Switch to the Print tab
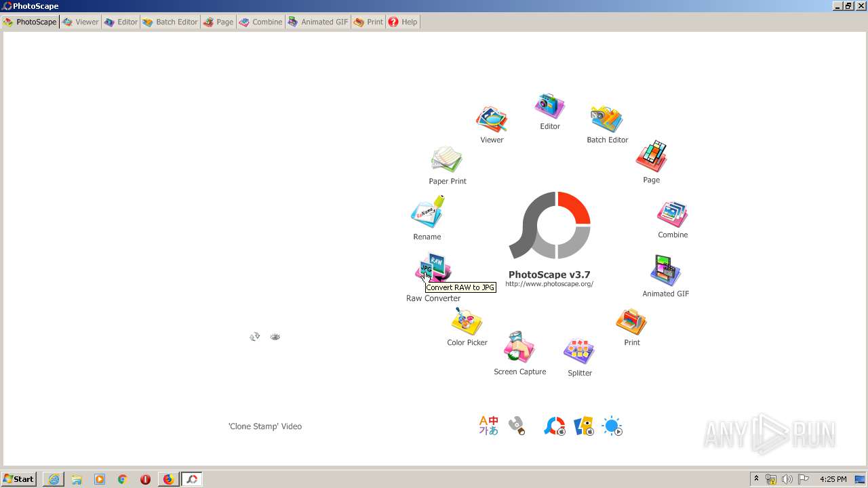Viewport: 868px width, 488px height. point(369,22)
